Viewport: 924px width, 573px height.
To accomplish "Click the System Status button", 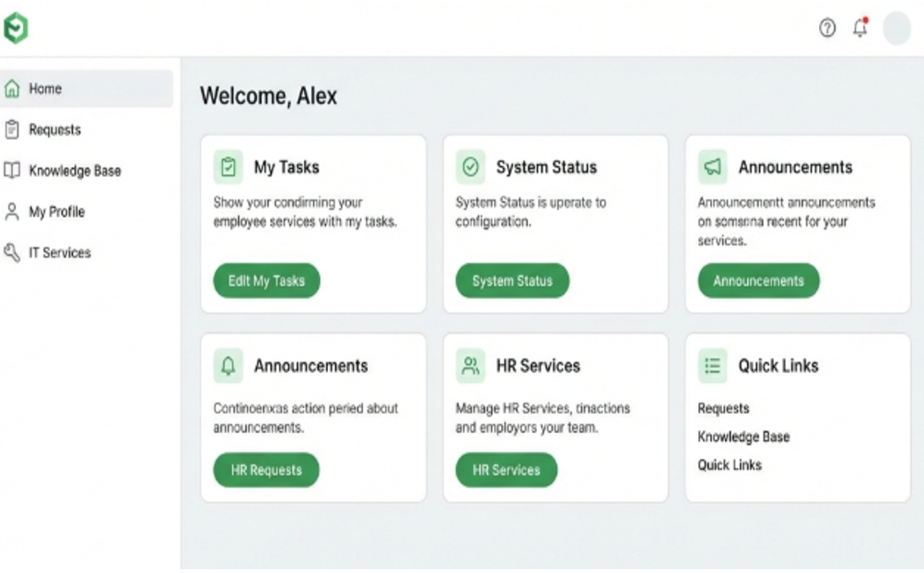I will tap(512, 281).
